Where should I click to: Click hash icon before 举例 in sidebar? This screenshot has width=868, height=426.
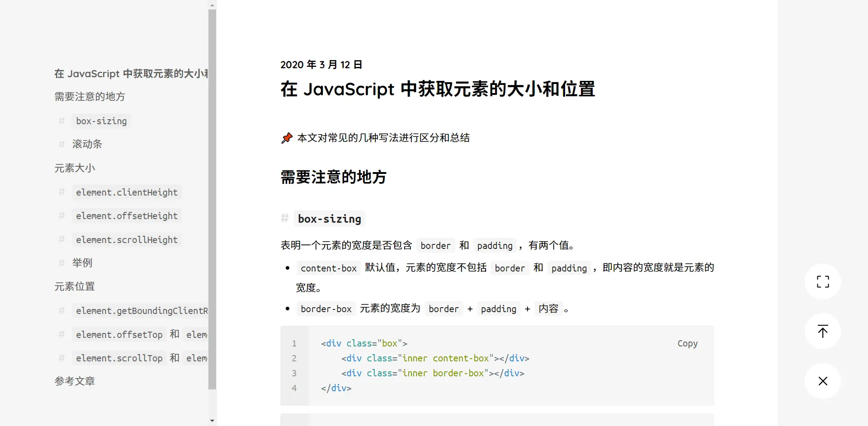point(62,263)
